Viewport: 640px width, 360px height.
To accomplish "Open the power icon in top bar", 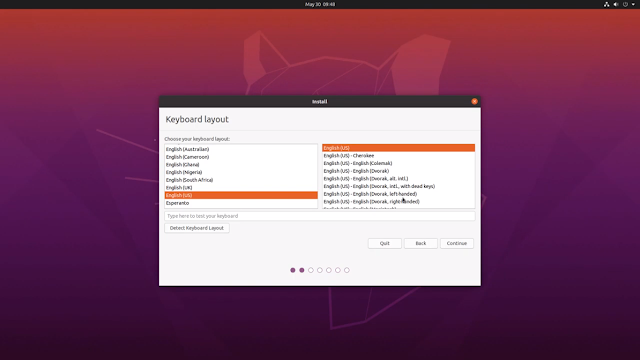I will [625, 4].
